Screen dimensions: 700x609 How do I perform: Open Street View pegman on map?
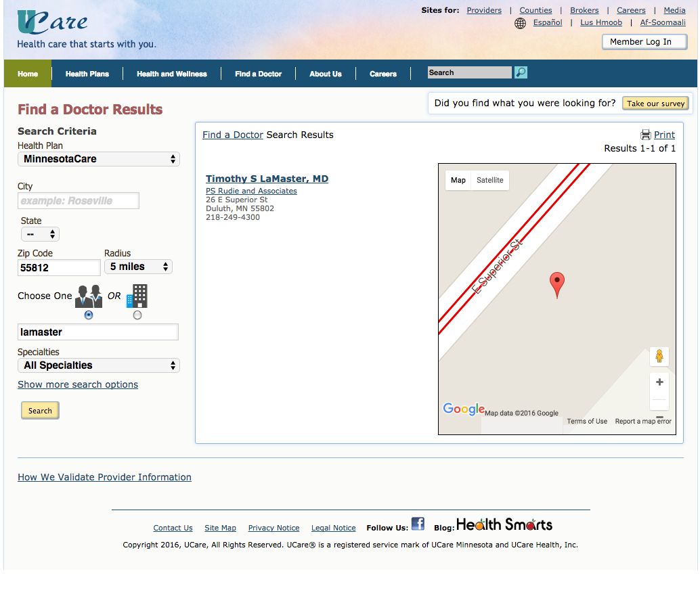point(659,356)
